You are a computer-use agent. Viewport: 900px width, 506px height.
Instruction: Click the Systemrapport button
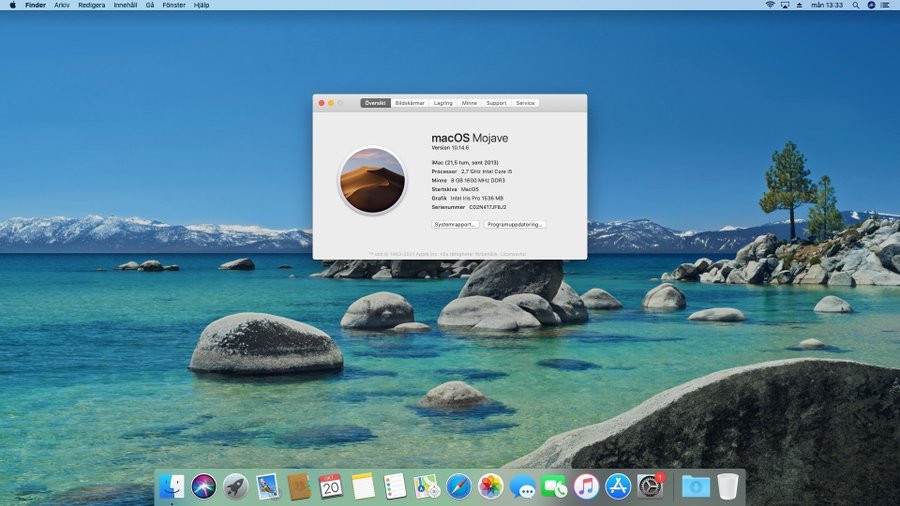click(455, 224)
